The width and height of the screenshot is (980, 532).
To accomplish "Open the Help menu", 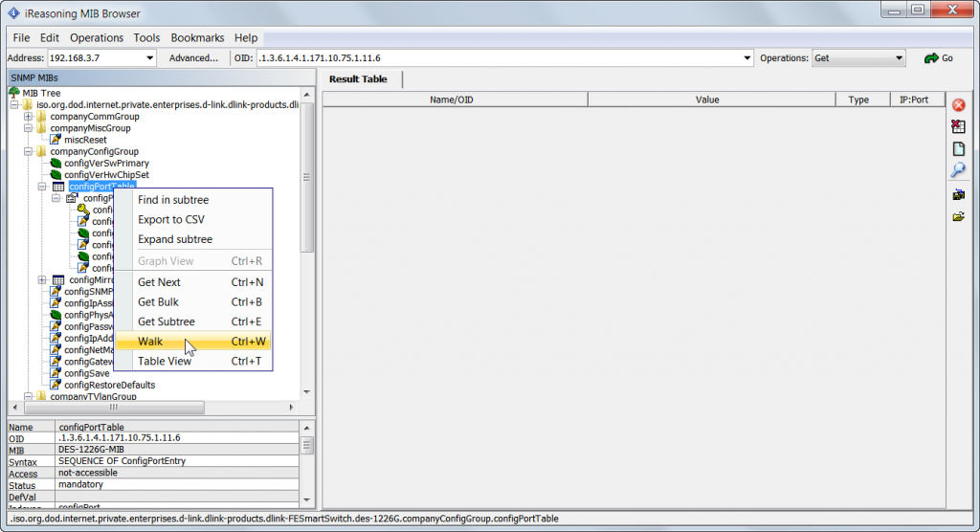I will (x=246, y=37).
